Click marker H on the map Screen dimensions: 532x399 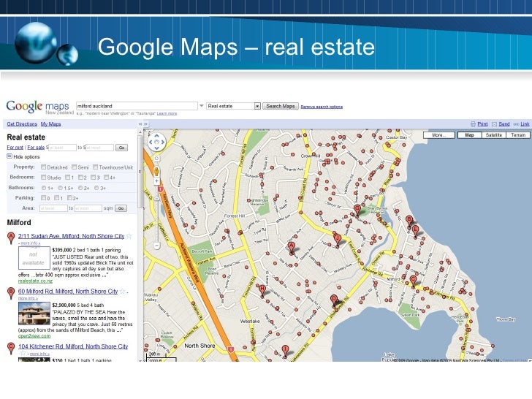[x=262, y=290]
